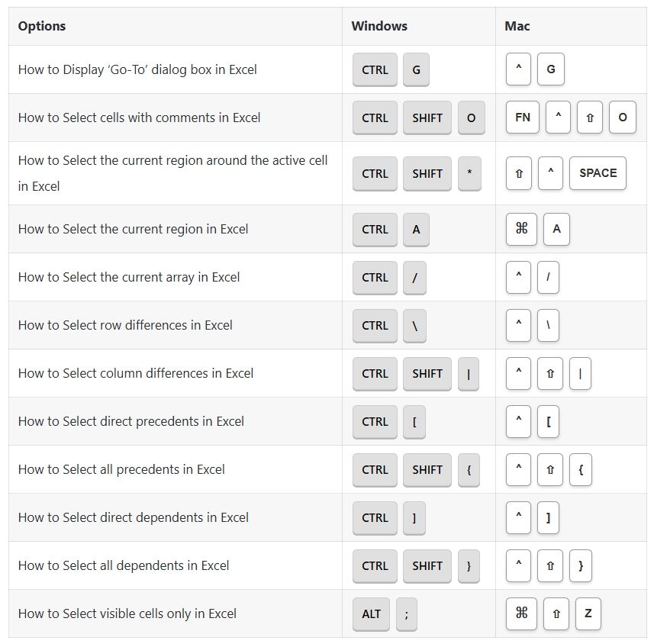The height and width of the screenshot is (644, 654).
Task: Click Mac shift key in column differences row
Action: [x=549, y=374]
